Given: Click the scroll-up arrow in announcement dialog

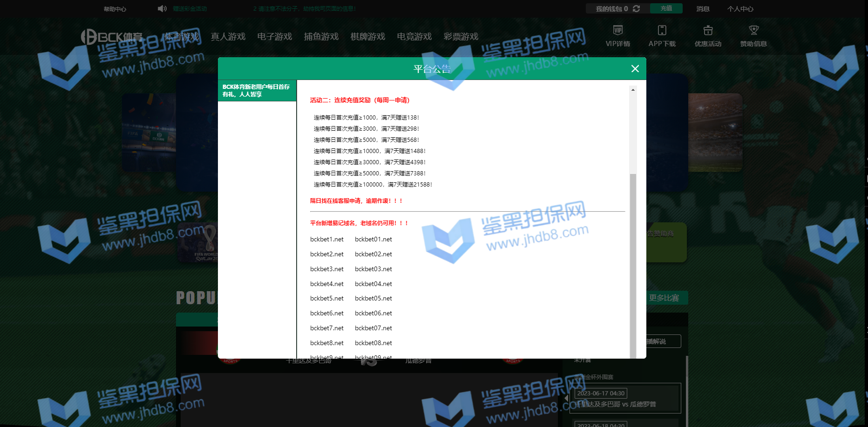Looking at the screenshot, I should 633,90.
